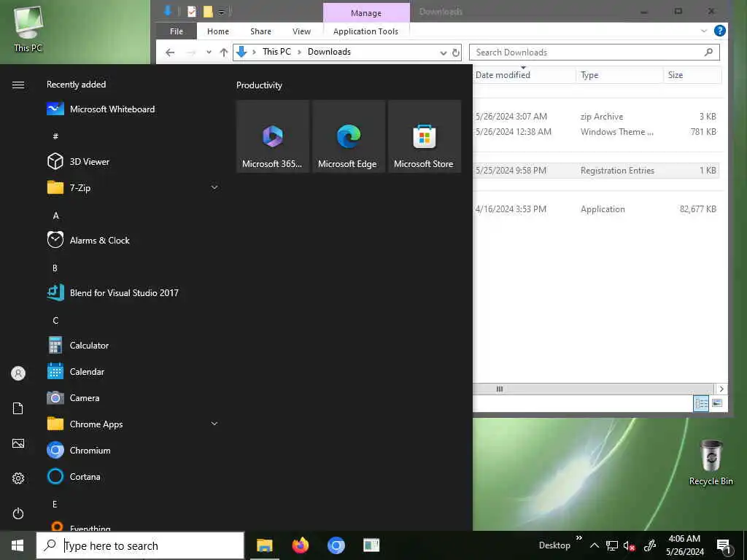This screenshot has width=747, height=560.
Task: Launch Chromium from app list
Action: [79, 450]
